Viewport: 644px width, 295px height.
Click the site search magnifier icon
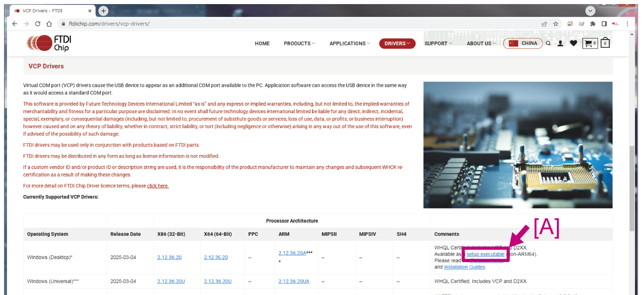(548, 44)
